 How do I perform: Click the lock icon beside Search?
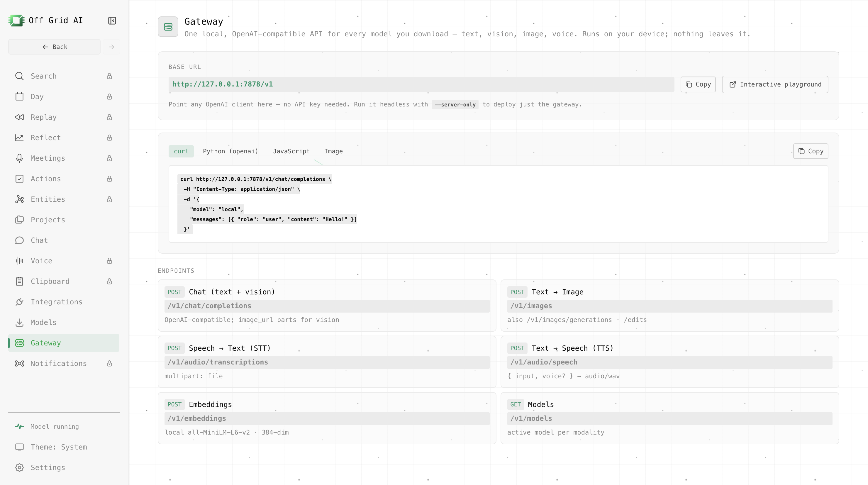tap(109, 76)
